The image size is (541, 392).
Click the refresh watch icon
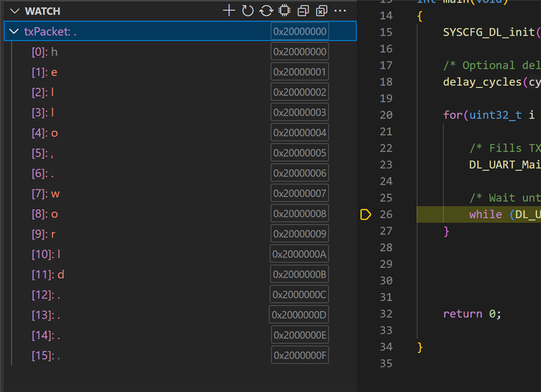pyautogui.click(x=247, y=11)
